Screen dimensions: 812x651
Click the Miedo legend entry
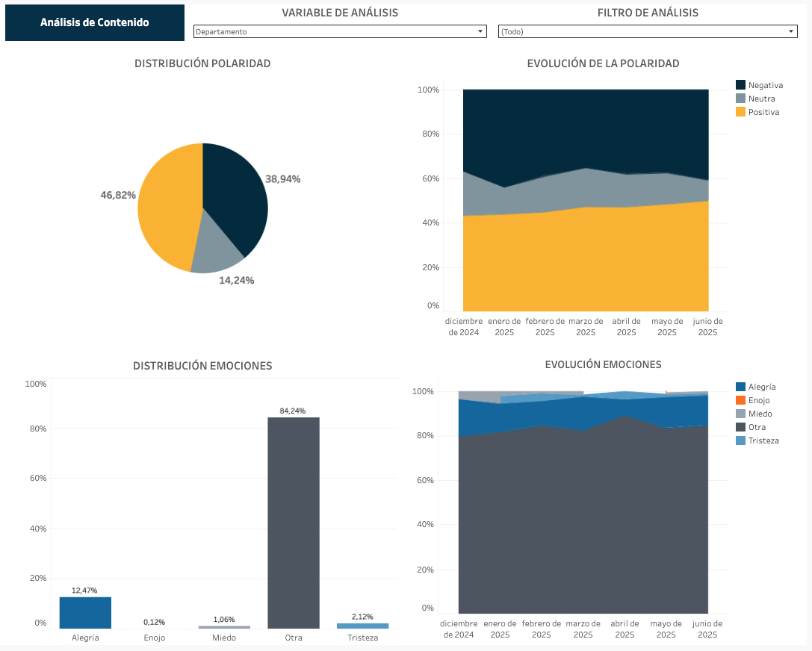click(760, 414)
